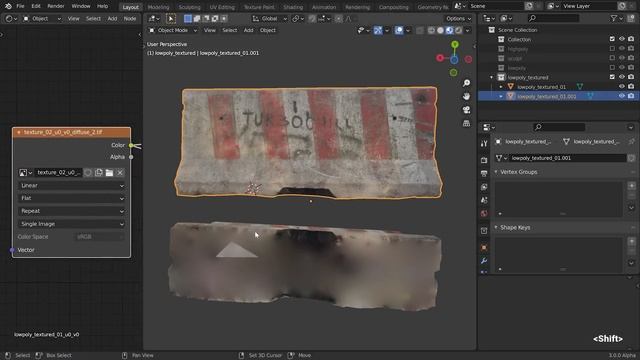Click new image copy icon in node
The height and width of the screenshot is (360, 640).
point(98,173)
